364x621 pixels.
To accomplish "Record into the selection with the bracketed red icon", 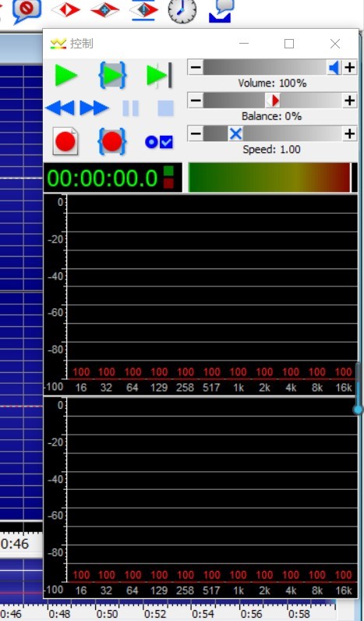I will pos(112,141).
